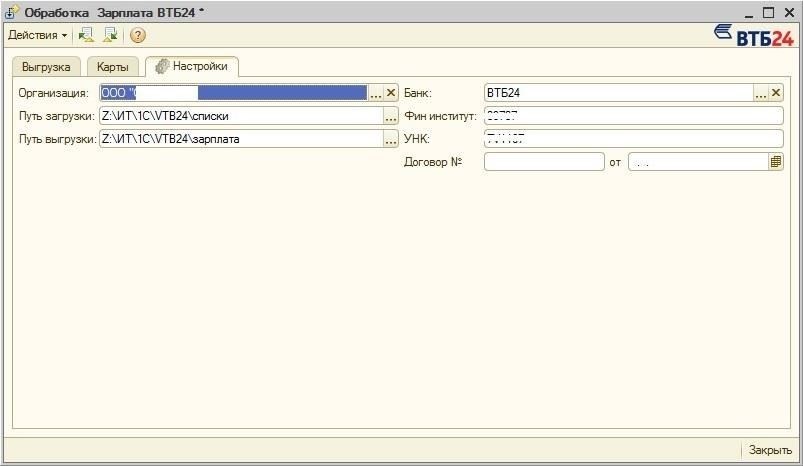Screen dimensions: 803x466
Task: Minimize the Обработка Зарплата ВТБ24 window
Action: (x=748, y=13)
